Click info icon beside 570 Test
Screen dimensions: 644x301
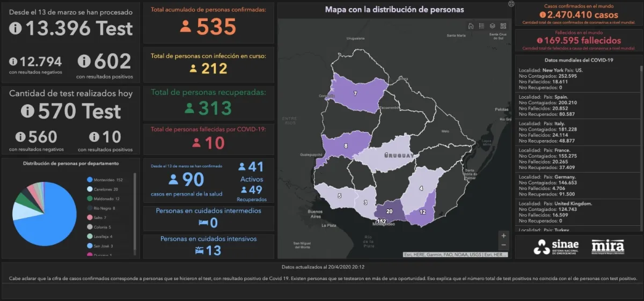click(28, 111)
